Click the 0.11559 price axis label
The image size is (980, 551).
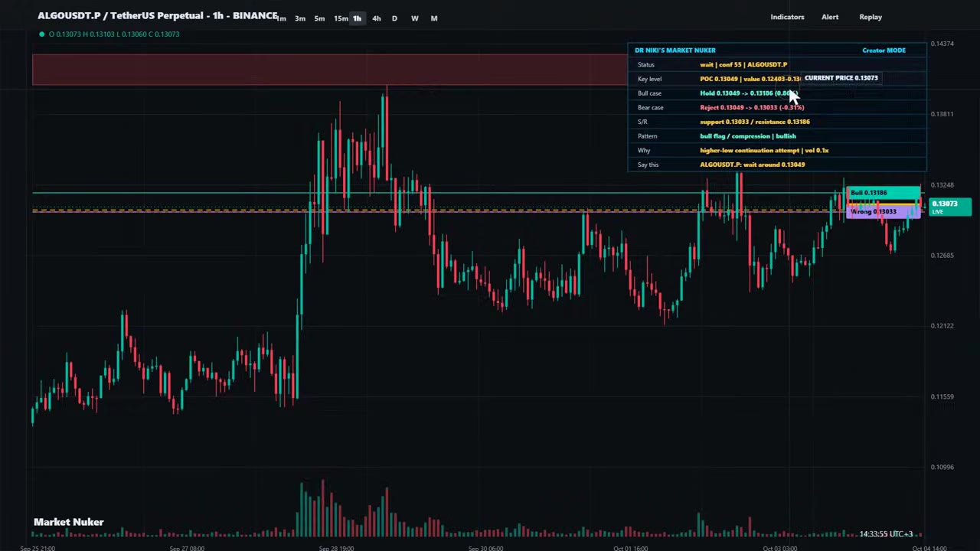942,396
